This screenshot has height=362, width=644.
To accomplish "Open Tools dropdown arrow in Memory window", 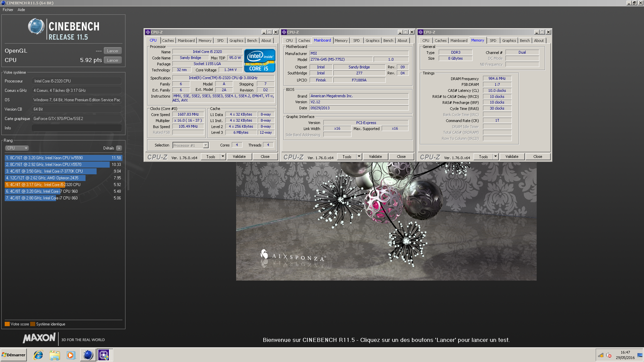I will coord(495,157).
